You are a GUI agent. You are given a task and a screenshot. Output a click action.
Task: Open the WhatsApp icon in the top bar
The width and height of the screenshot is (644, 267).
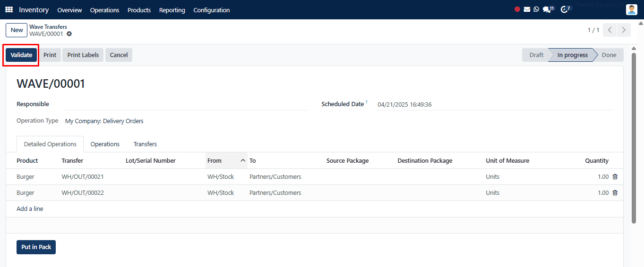[536, 9]
